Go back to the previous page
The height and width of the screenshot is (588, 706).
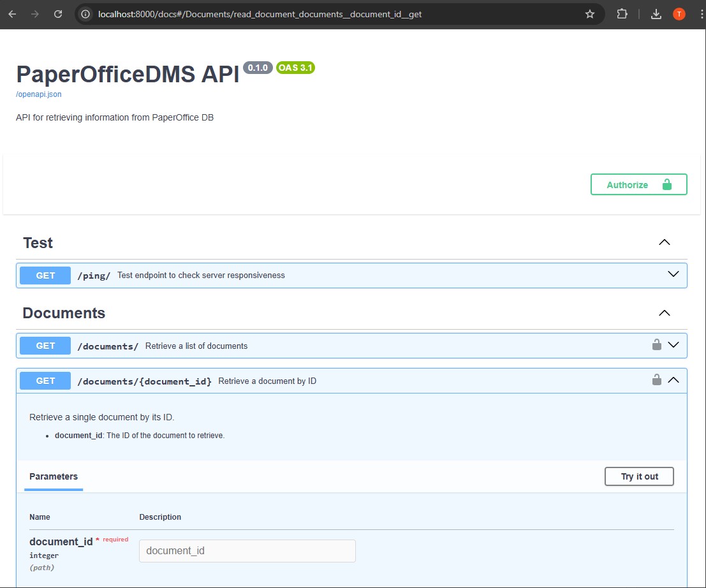pyautogui.click(x=12, y=14)
